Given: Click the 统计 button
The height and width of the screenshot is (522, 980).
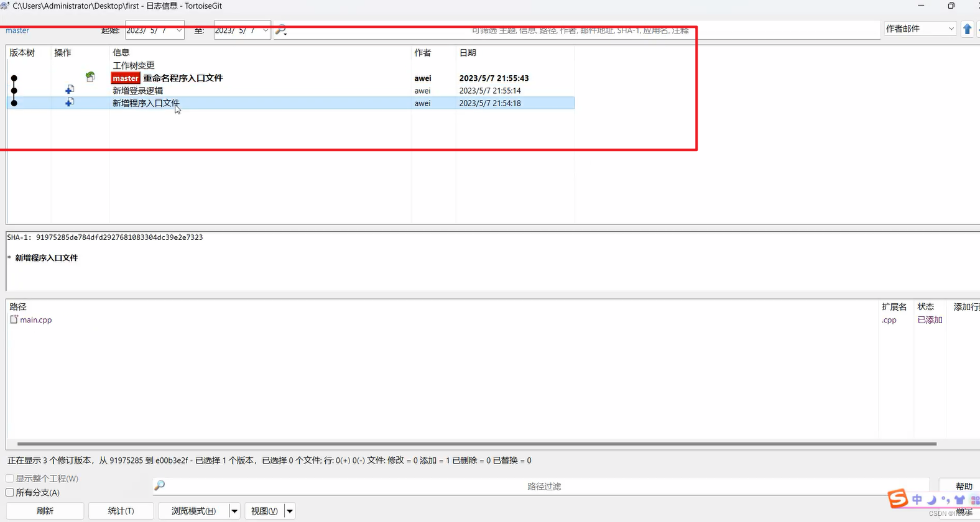Looking at the screenshot, I should click(121, 511).
